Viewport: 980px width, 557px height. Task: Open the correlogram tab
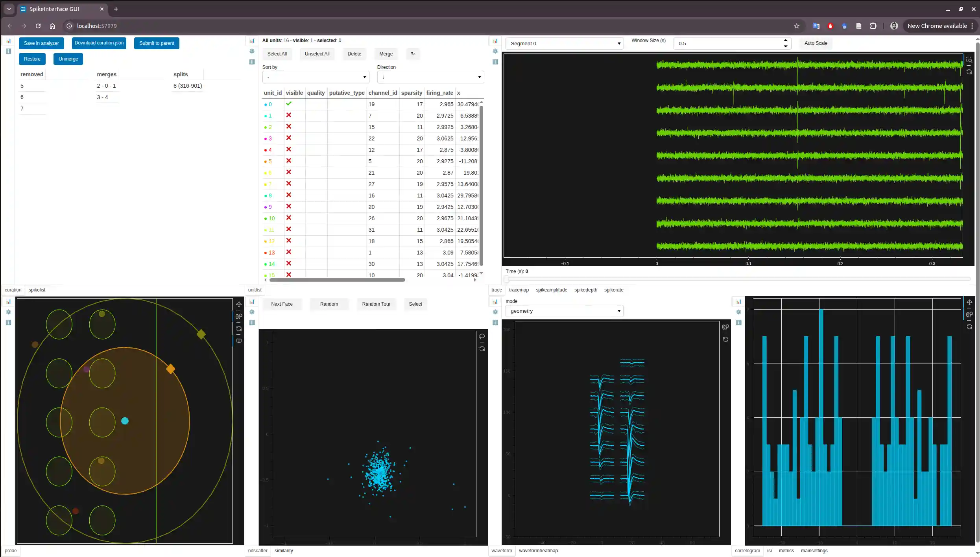click(x=747, y=551)
